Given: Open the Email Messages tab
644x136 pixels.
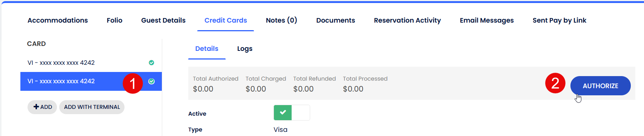Looking at the screenshot, I should 487,20.
